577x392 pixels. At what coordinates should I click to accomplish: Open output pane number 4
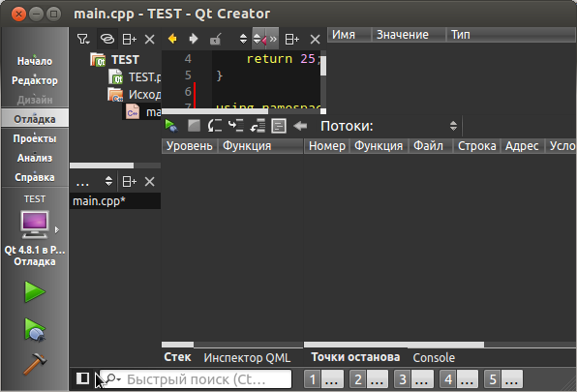click(x=459, y=379)
